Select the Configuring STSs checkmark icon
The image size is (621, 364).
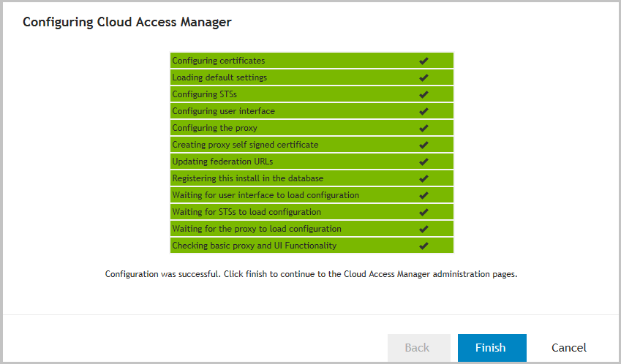coord(424,94)
